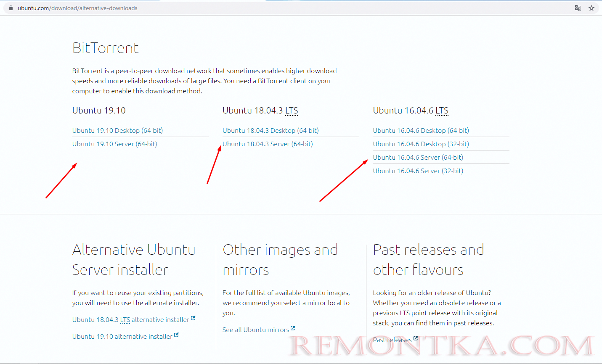Image resolution: width=602 pixels, height=364 pixels.
Task: Click external-link icon beside 18.04.3 LTS alternative installer
Action: 193,318
